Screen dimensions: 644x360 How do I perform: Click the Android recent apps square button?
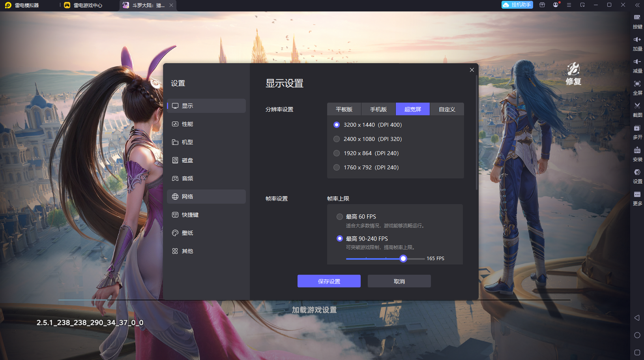(x=637, y=352)
